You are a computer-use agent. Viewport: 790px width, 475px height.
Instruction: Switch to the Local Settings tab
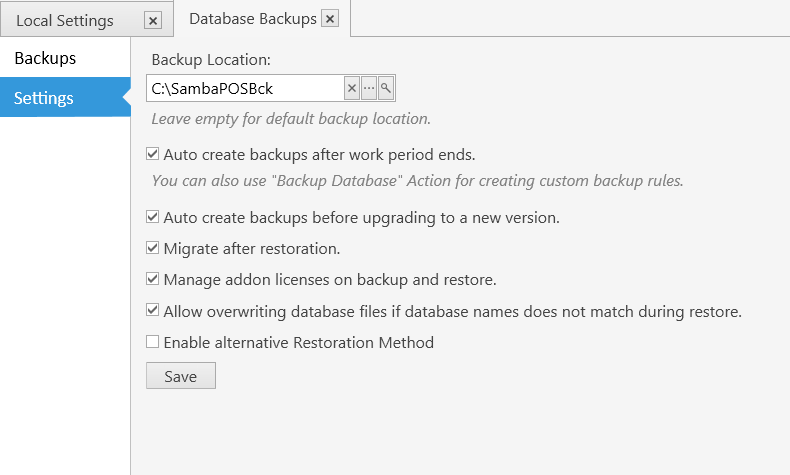click(64, 21)
